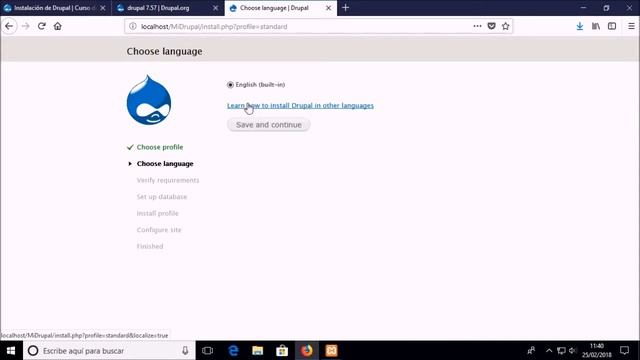Show site information in the address bar
This screenshot has width=640, height=360.
pyautogui.click(x=133, y=27)
